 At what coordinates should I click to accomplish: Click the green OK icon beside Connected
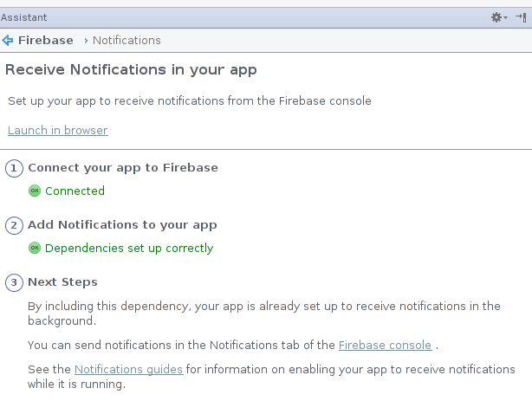tap(35, 191)
